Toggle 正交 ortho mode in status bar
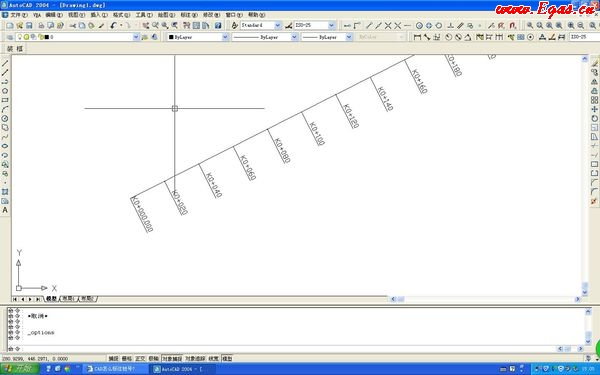600x375 pixels. click(140, 359)
